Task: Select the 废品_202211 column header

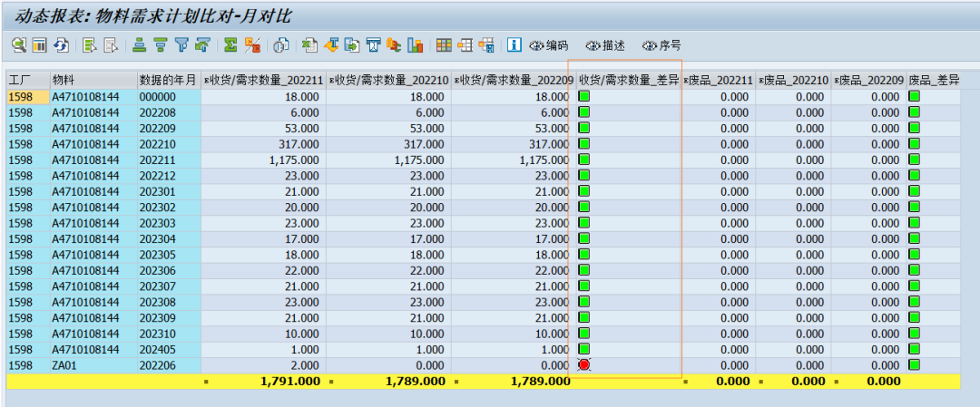Action: point(719,80)
